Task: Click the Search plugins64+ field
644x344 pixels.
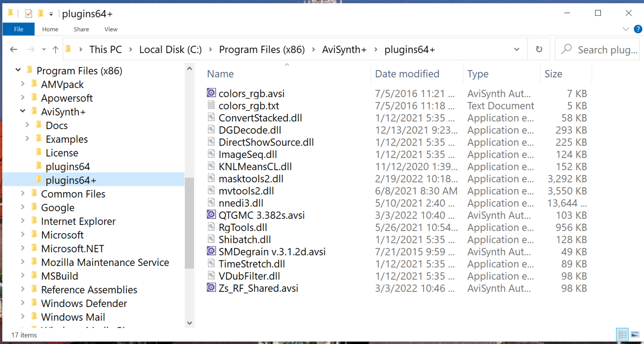Action: pyautogui.click(x=597, y=49)
